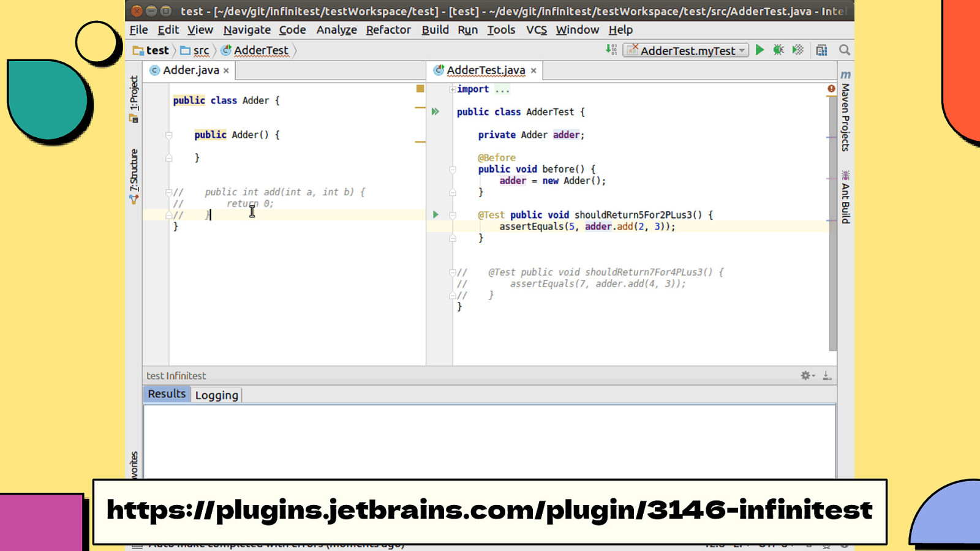Open the Build menu

435,29
